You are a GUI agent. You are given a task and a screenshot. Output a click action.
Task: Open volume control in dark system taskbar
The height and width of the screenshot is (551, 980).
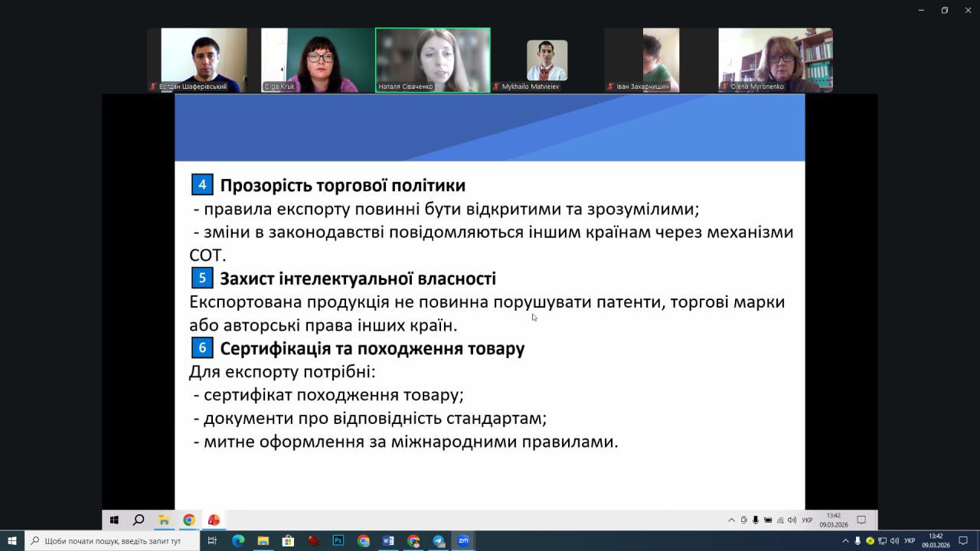(894, 541)
